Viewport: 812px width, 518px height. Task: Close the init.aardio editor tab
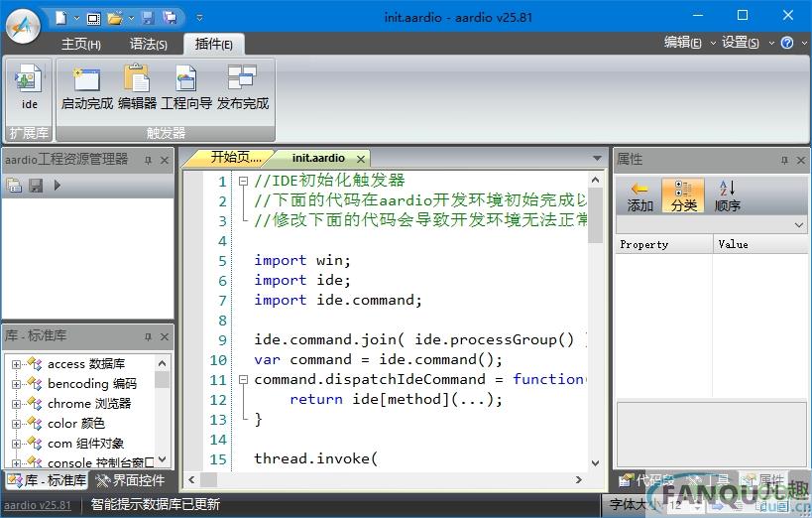[361, 159]
